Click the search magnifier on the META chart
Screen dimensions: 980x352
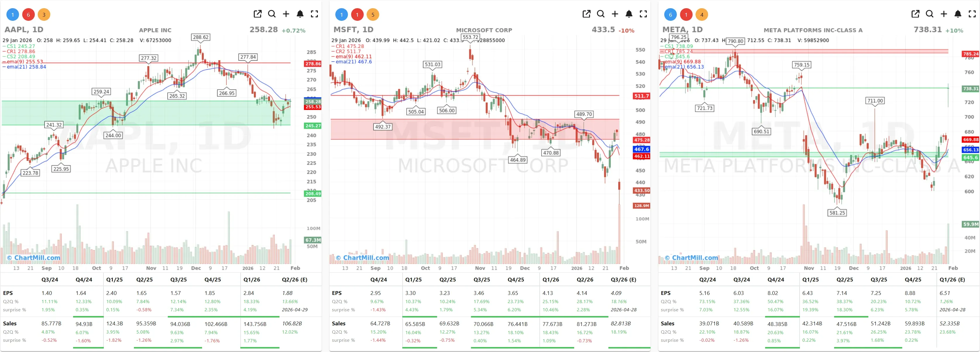[x=929, y=14]
